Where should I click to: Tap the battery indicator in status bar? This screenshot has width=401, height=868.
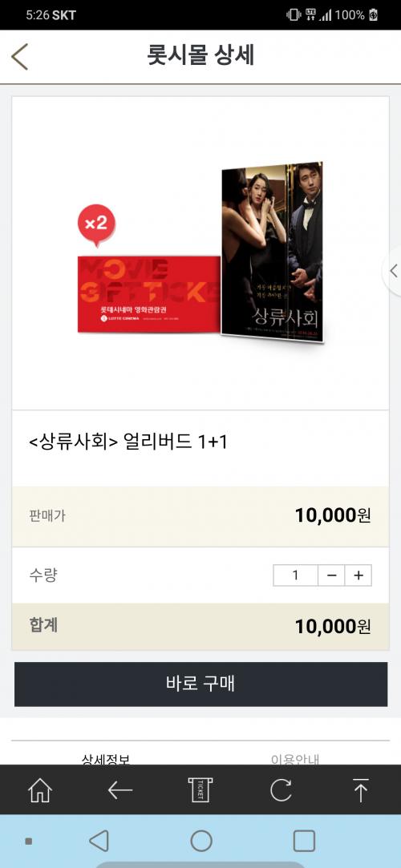pos(374,15)
